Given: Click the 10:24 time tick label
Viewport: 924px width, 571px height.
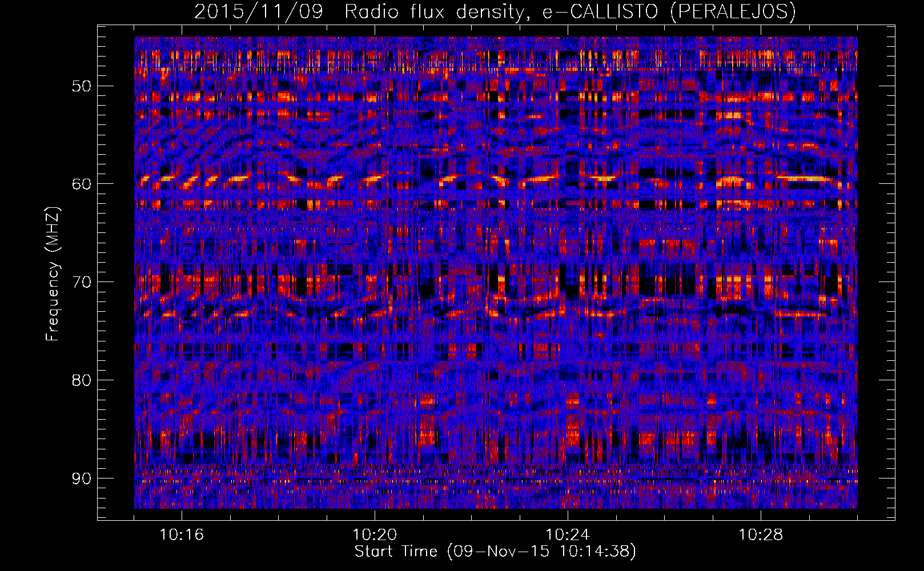Looking at the screenshot, I should [x=568, y=535].
